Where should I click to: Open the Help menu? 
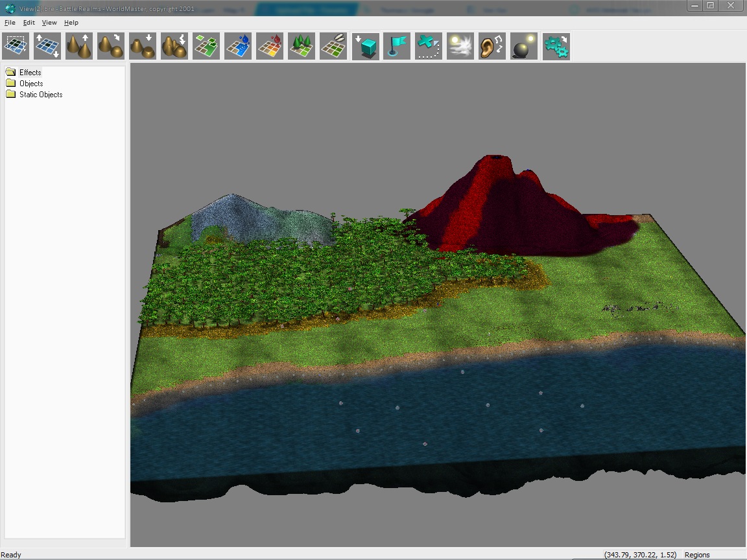tap(71, 23)
